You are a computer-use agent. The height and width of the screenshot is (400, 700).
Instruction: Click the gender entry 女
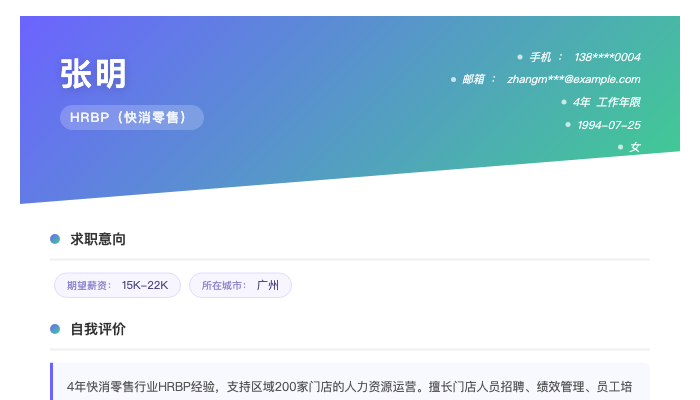click(x=635, y=147)
